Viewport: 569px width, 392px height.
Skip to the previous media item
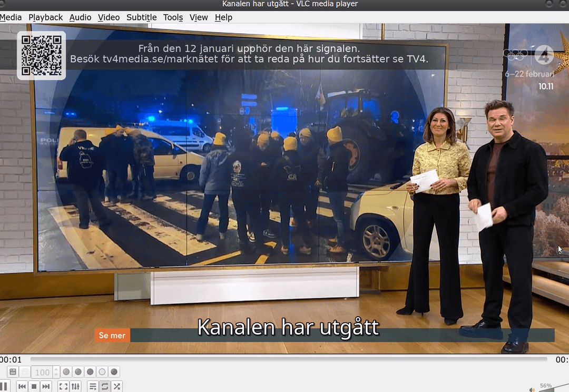[x=22, y=386]
